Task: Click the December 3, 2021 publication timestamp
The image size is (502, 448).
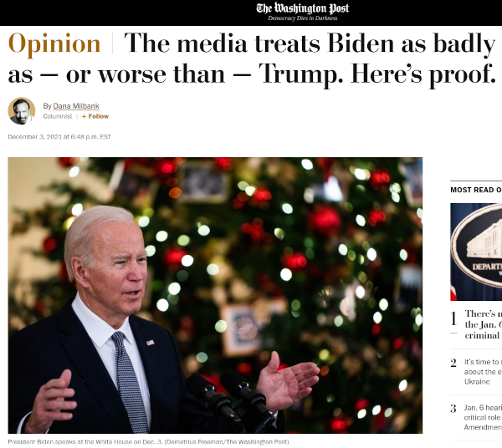Action: [59, 137]
